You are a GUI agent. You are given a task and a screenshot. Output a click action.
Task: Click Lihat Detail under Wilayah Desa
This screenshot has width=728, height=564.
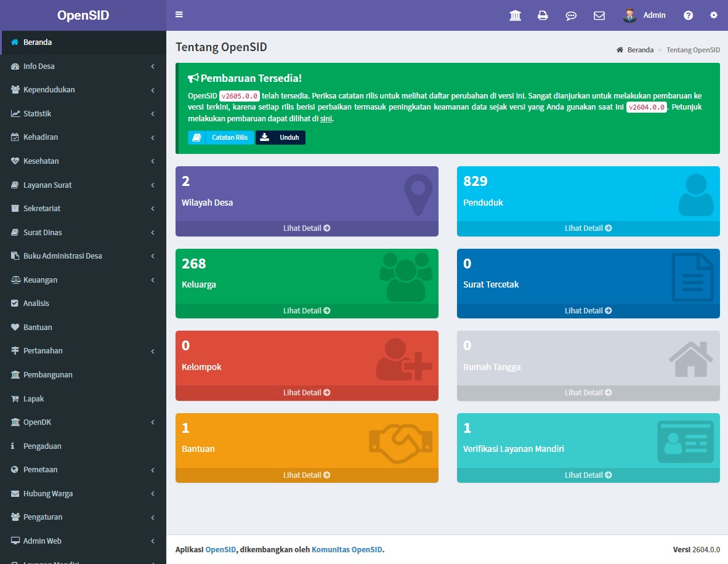307,228
